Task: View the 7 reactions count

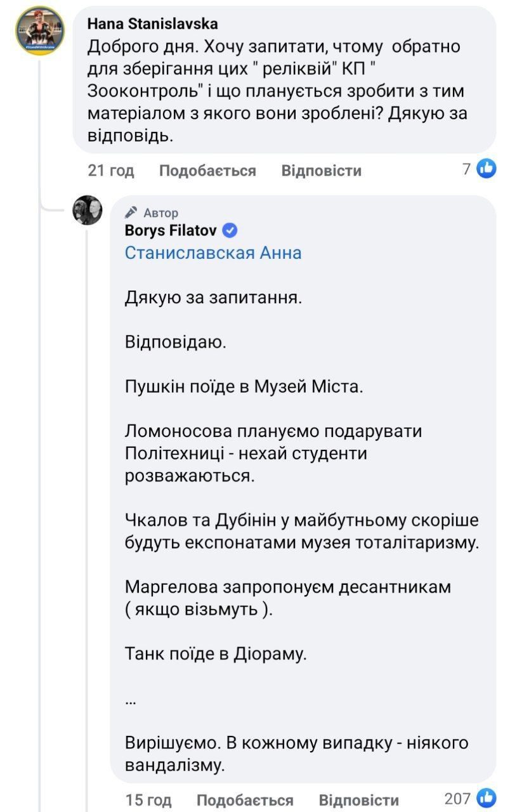Action: [x=466, y=169]
